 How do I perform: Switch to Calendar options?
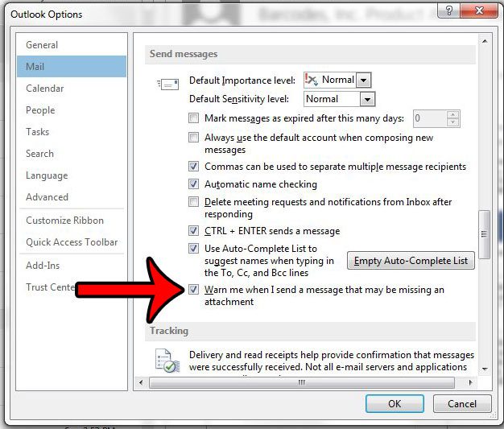click(x=72, y=89)
